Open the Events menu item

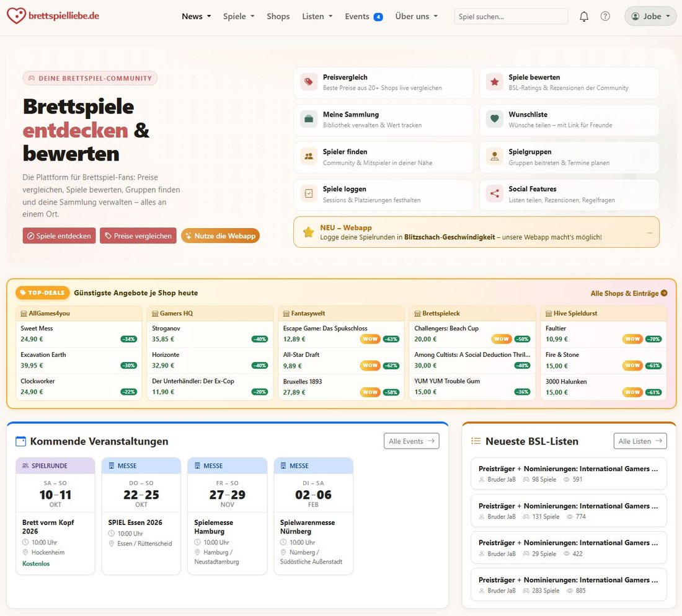363,16
